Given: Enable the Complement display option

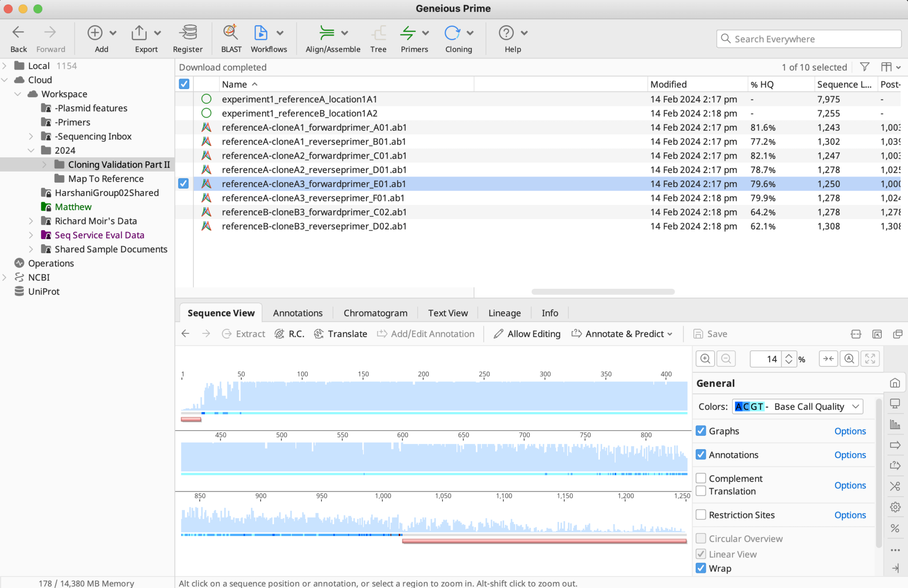Looking at the screenshot, I should 701,478.
